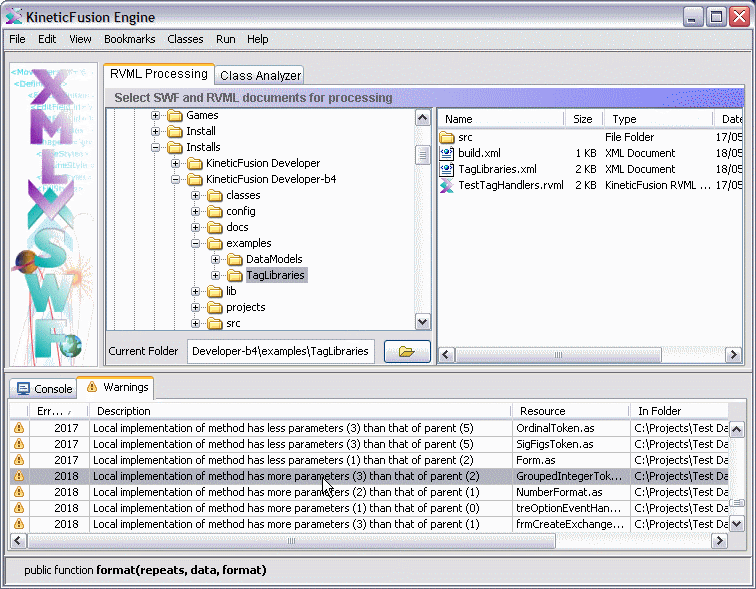The width and height of the screenshot is (756, 589).
Task: Select the src folder icon in file list
Action: coord(447,137)
